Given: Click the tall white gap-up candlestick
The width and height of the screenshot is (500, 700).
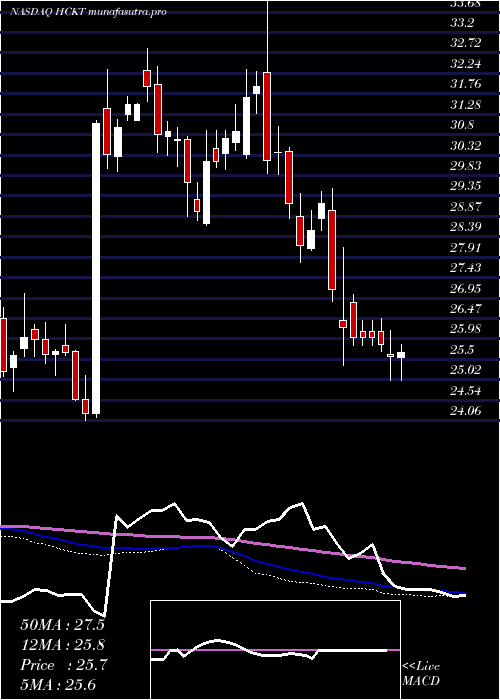Looking at the screenshot, I should (96, 269).
